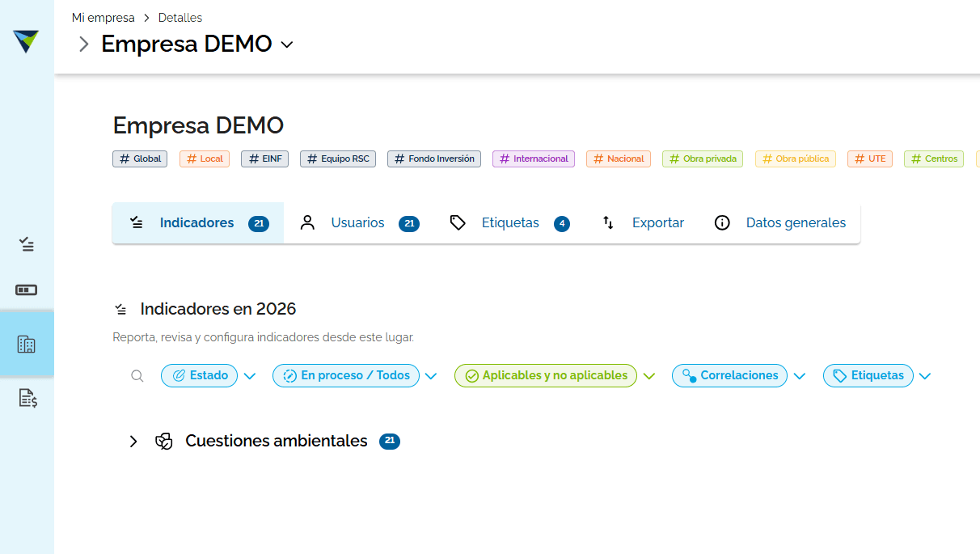Viewport: 980px width, 554px height.
Task: Click the Etiquetas filter chip
Action: (x=868, y=375)
